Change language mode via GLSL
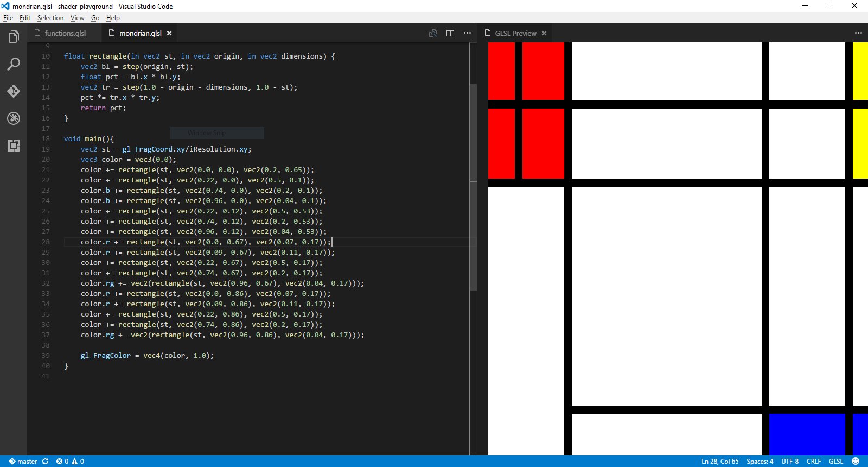The image size is (868, 467). pyautogui.click(x=836, y=462)
